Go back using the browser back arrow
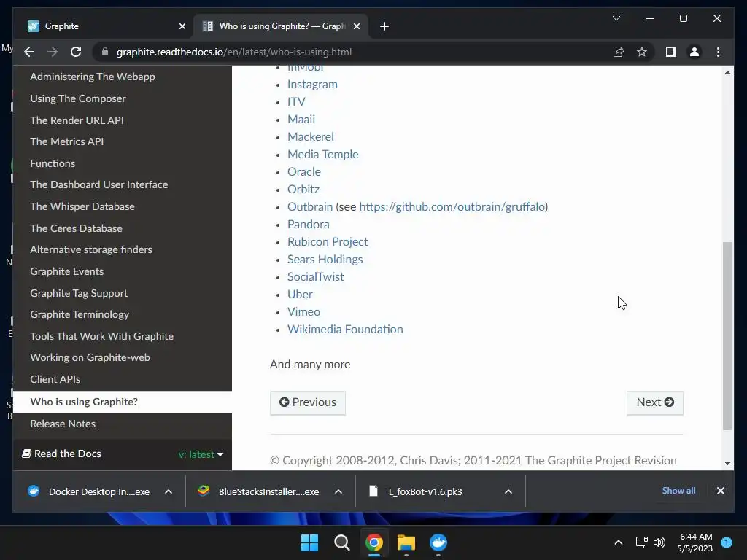 coord(29,52)
